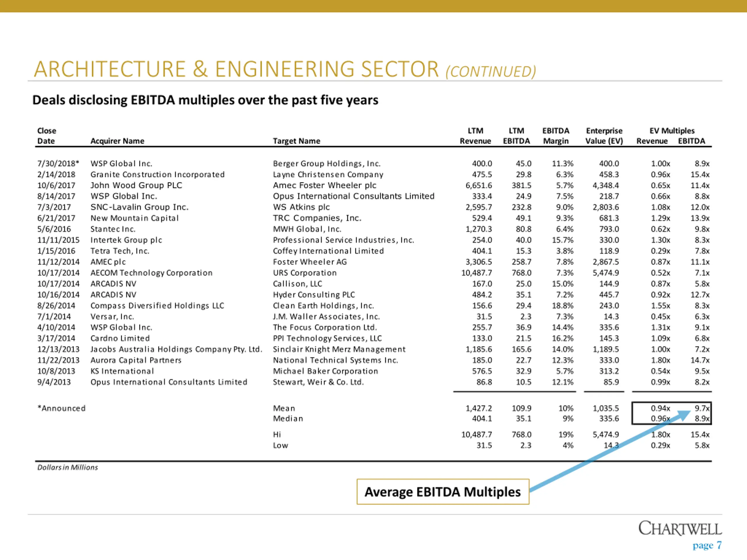The width and height of the screenshot is (747, 560).
Task: Click 'Amec Foster Wheeler plc' target name
Action: point(324,185)
